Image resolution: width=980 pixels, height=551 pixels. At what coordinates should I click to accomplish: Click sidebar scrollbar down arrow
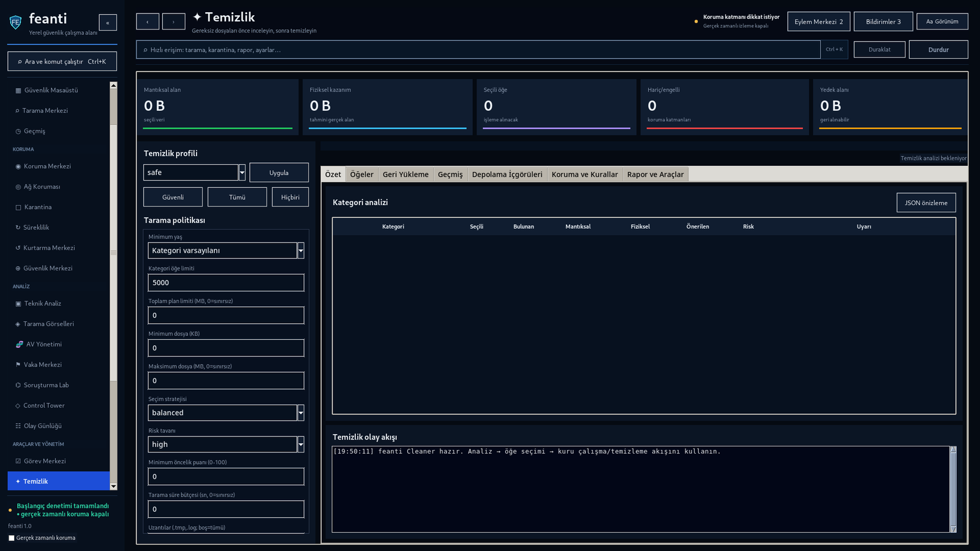click(x=113, y=487)
